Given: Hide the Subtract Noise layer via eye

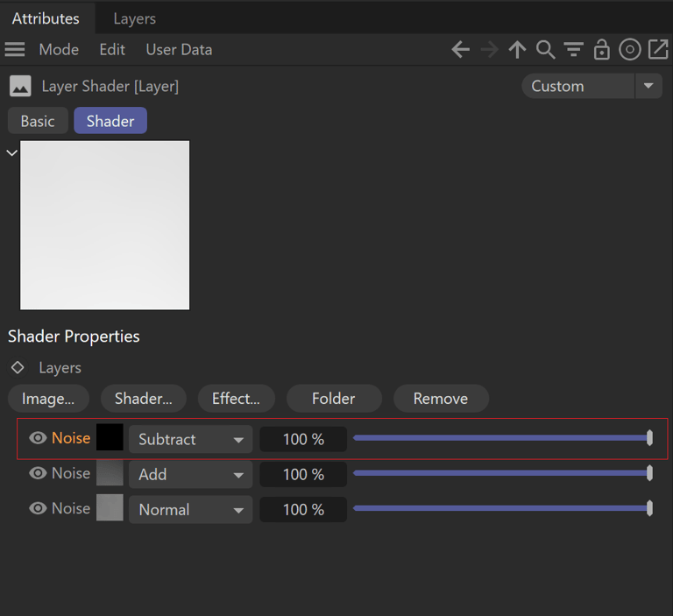Looking at the screenshot, I should pyautogui.click(x=38, y=438).
